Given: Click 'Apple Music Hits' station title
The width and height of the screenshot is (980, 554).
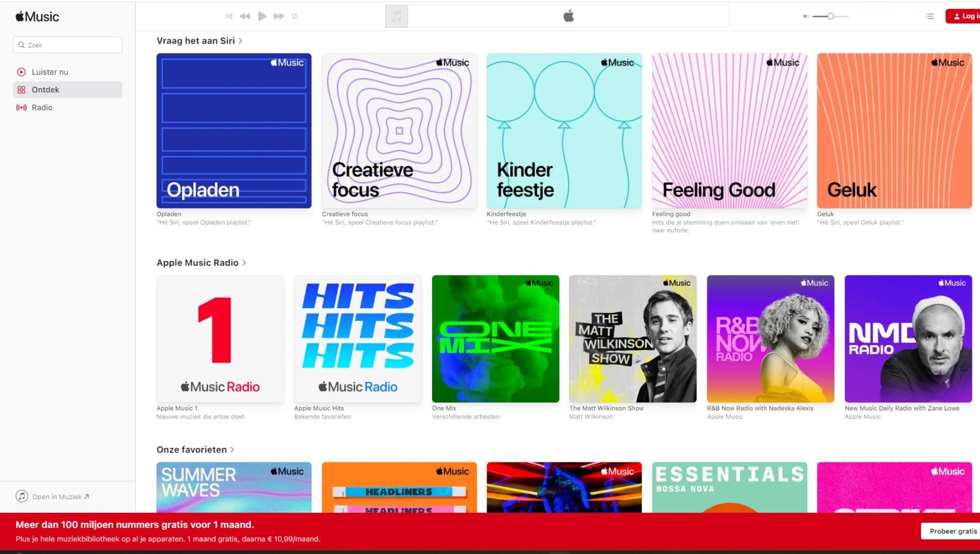Looking at the screenshot, I should [319, 408].
